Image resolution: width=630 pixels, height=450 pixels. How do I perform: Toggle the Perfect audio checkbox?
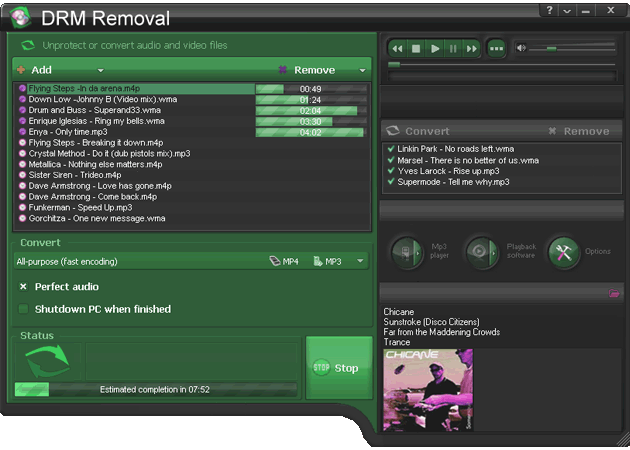pyautogui.click(x=24, y=287)
